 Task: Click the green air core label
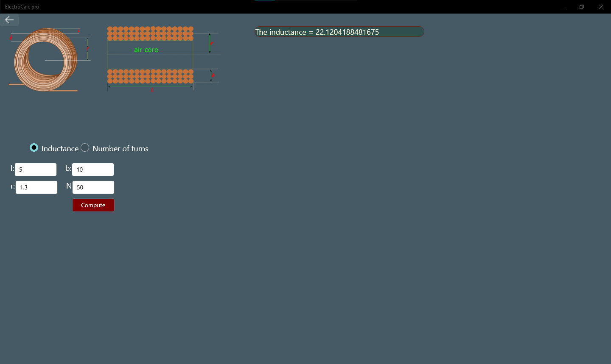pyautogui.click(x=146, y=49)
